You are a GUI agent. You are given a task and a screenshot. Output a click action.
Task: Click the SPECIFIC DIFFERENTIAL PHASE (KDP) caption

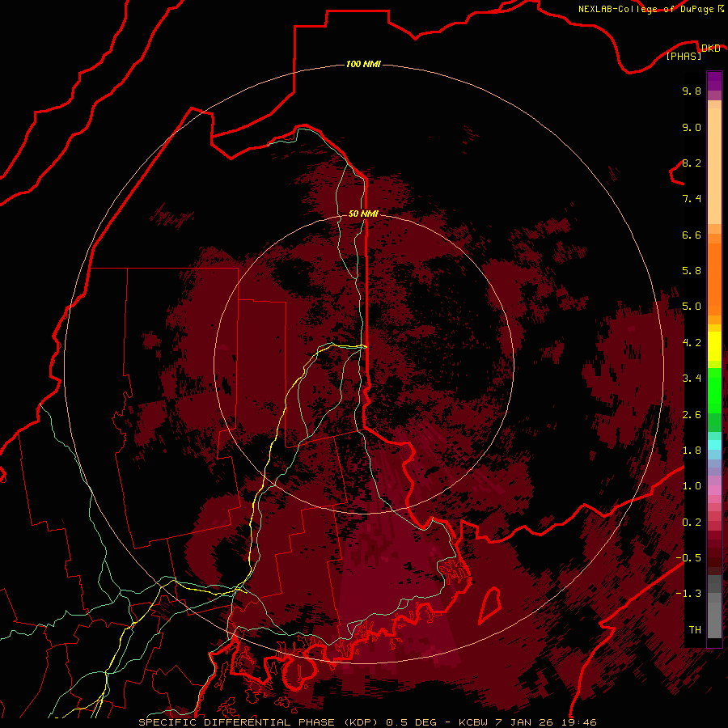point(259,722)
